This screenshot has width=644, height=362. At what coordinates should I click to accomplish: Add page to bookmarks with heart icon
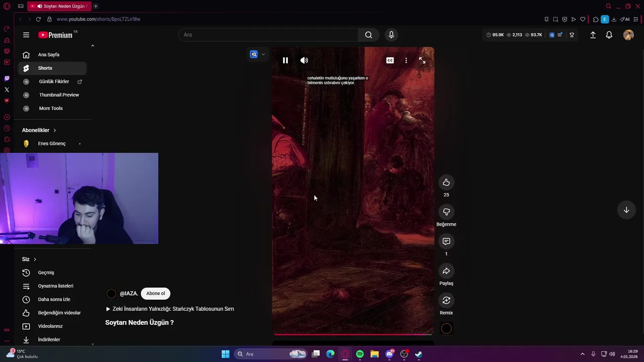click(x=583, y=19)
